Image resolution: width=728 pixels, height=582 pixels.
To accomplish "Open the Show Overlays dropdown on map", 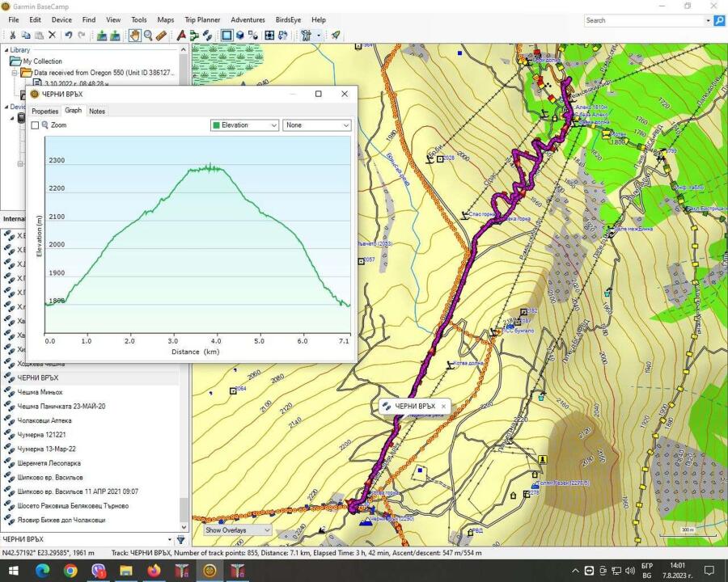I will click(238, 530).
